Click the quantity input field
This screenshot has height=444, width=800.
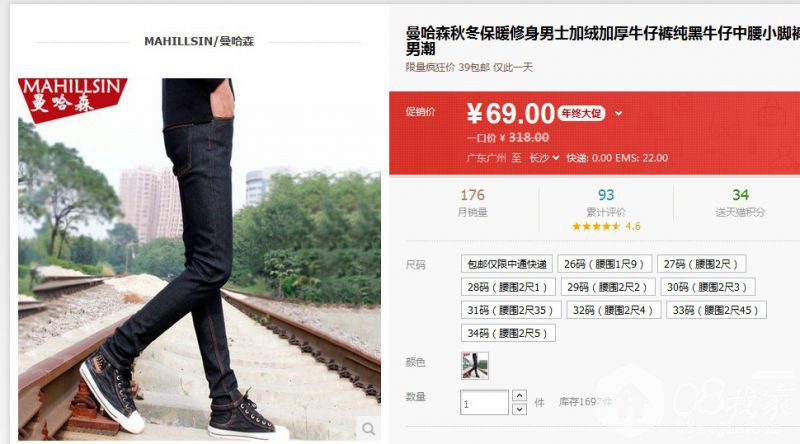[484, 402]
